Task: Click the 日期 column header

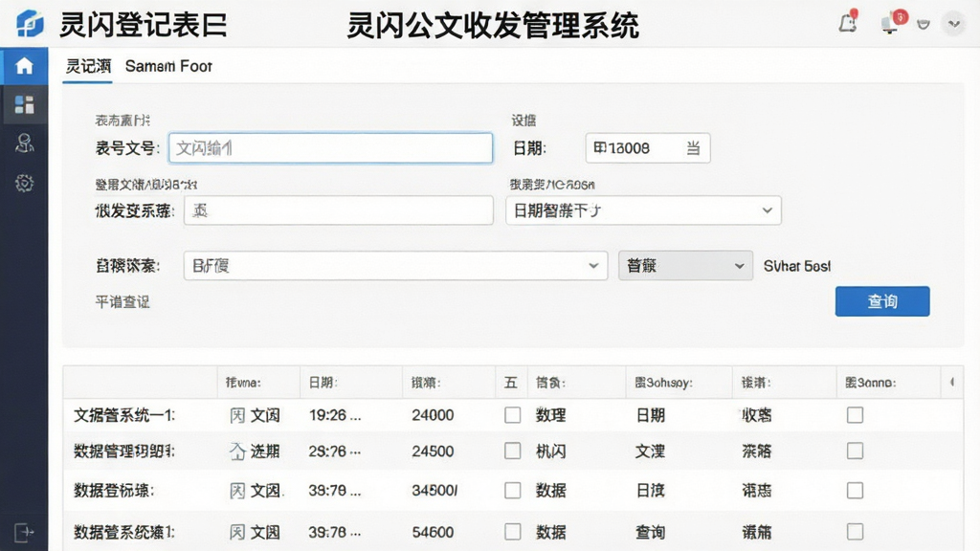Action: click(x=323, y=383)
